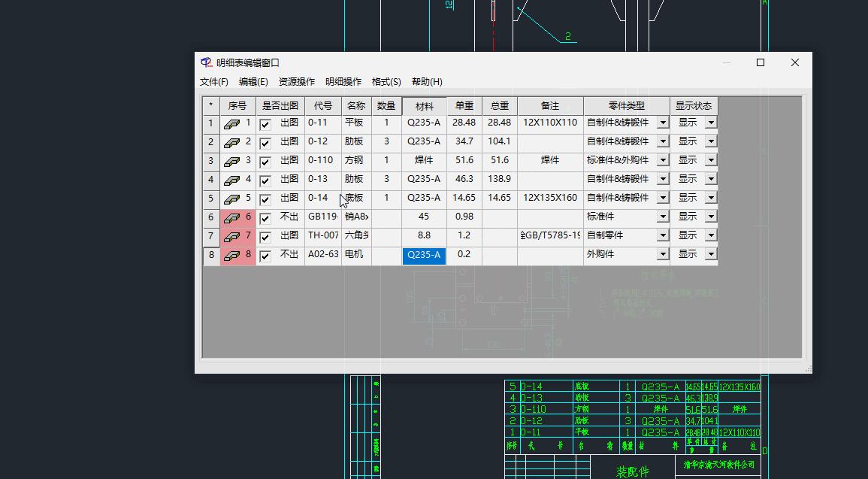Click the part icon beside row 1 平板
Screen dimensions: 868x479
pyautogui.click(x=233, y=123)
